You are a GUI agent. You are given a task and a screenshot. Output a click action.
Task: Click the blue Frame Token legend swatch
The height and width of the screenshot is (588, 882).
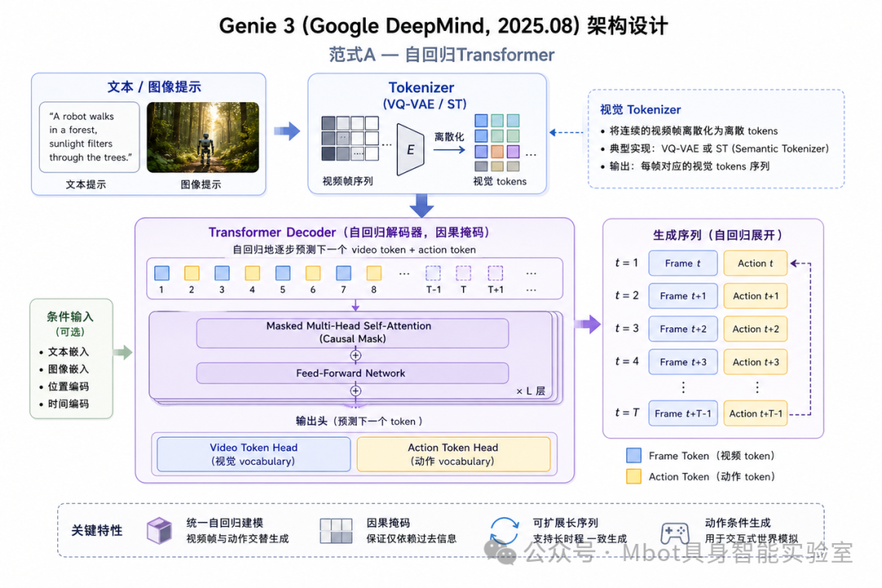[634, 455]
